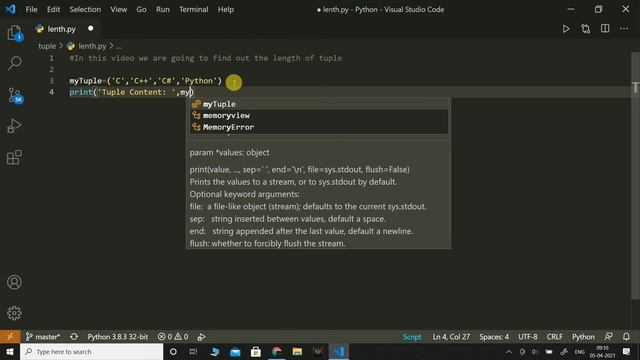Viewport: 640px width, 360px height.
Task: Click the comment on line 1
Action: point(206,58)
